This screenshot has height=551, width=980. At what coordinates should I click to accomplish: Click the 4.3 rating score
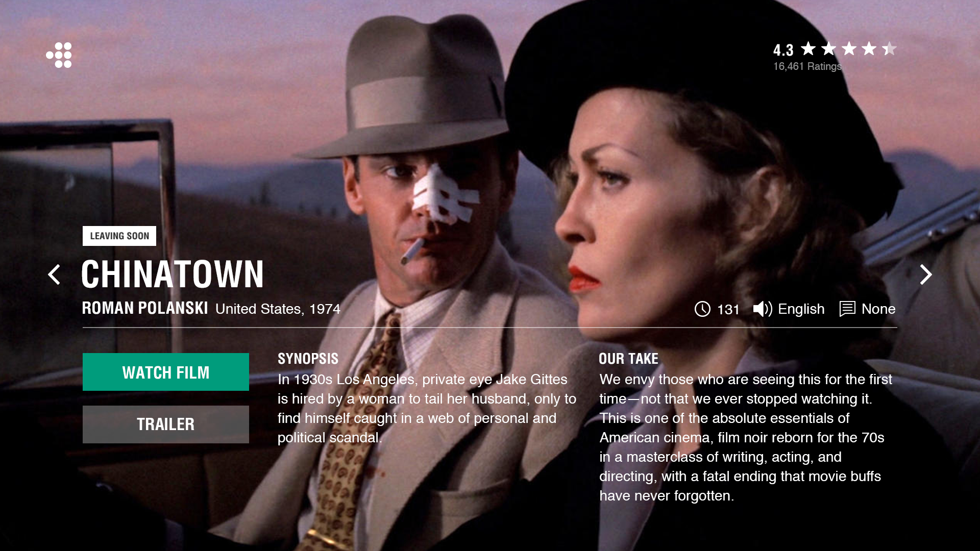click(x=783, y=50)
